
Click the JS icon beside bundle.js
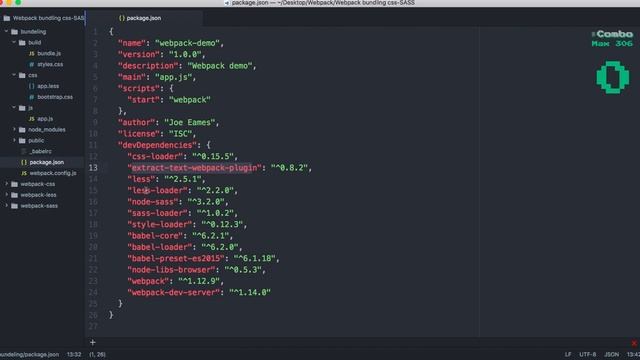31,53
